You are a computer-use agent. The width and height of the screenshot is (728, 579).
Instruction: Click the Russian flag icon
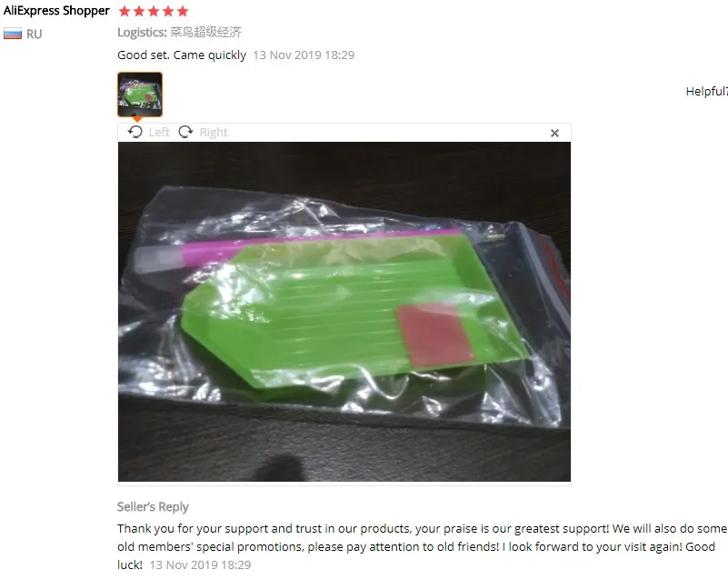[13, 34]
